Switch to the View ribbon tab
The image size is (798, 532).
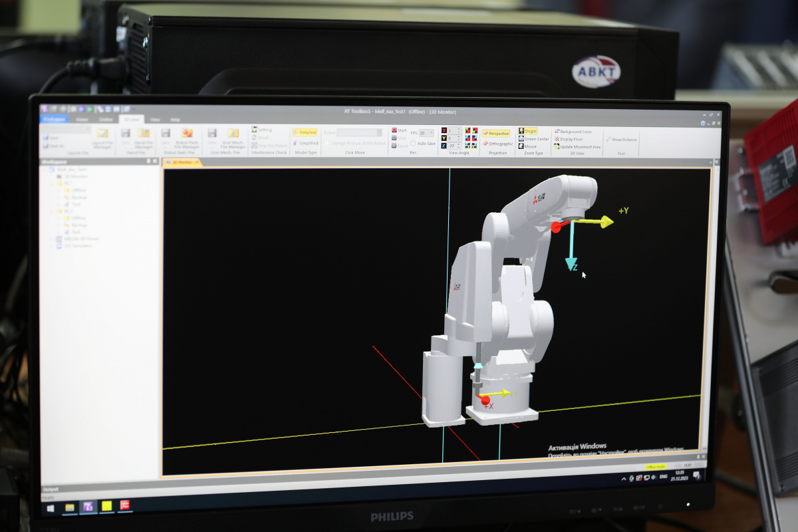[x=154, y=119]
